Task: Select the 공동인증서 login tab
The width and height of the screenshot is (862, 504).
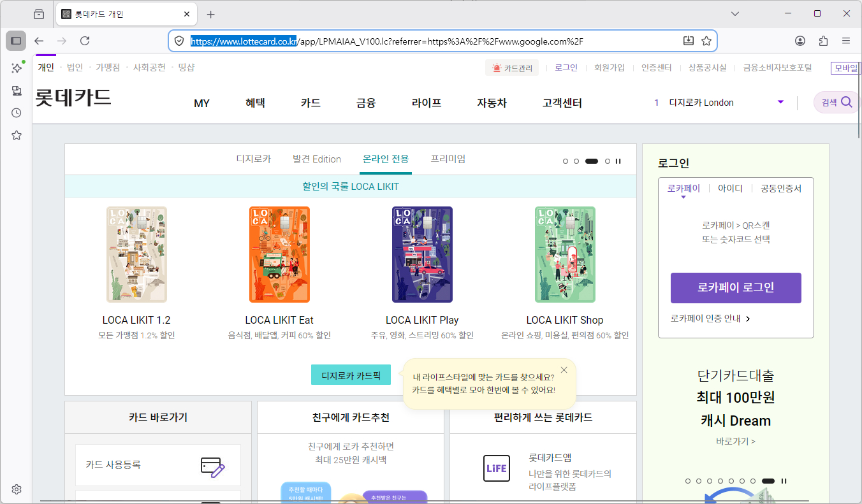Action: (781, 189)
